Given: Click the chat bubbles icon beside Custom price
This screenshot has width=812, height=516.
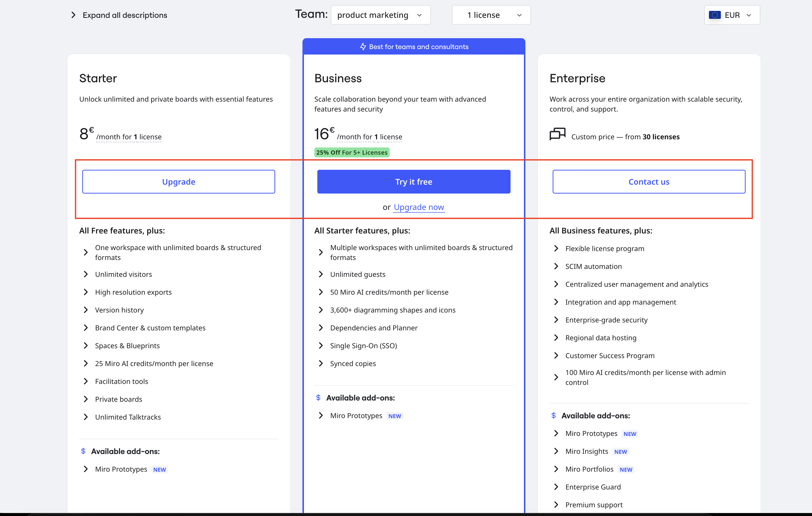Looking at the screenshot, I should coord(557,134).
